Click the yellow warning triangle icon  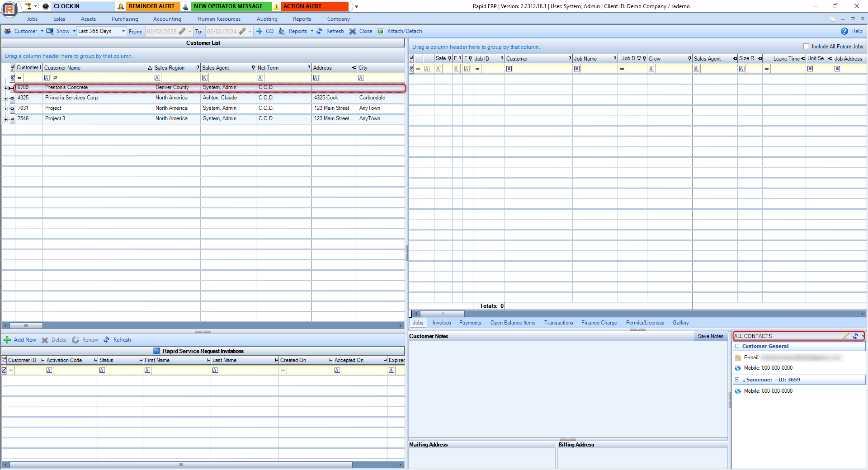click(276, 6)
